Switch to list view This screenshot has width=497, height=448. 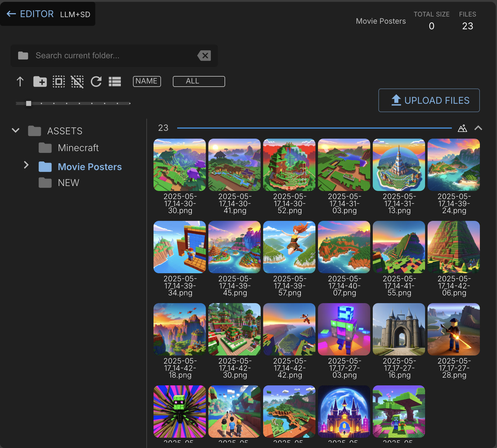point(115,82)
